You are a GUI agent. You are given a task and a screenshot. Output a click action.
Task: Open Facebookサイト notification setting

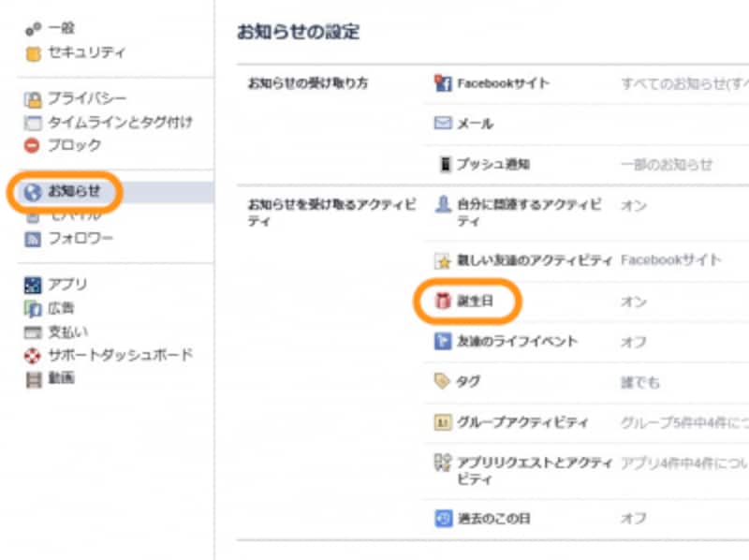tap(503, 83)
